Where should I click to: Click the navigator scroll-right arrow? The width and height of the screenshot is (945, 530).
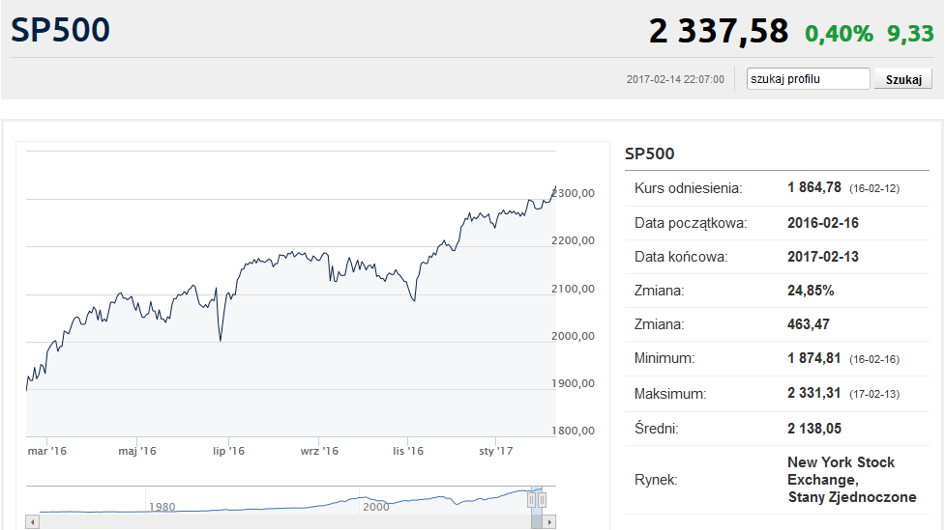549,522
